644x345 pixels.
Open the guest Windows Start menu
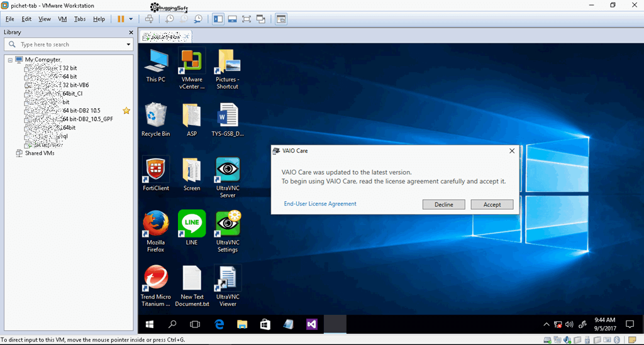pos(150,324)
